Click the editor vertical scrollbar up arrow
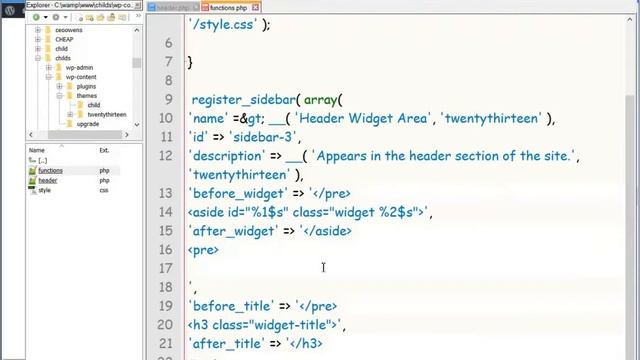Image resolution: width=640 pixels, height=360 pixels. 630,20
